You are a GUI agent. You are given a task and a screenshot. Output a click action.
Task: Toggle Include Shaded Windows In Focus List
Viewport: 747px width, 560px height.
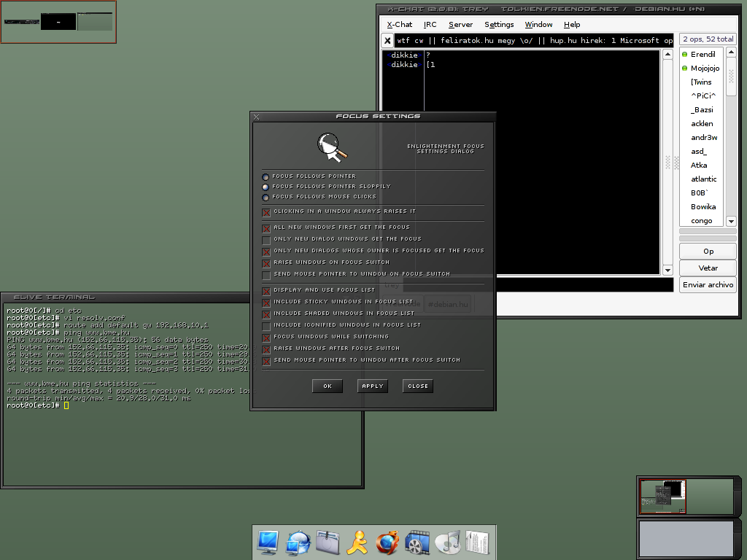(x=266, y=314)
